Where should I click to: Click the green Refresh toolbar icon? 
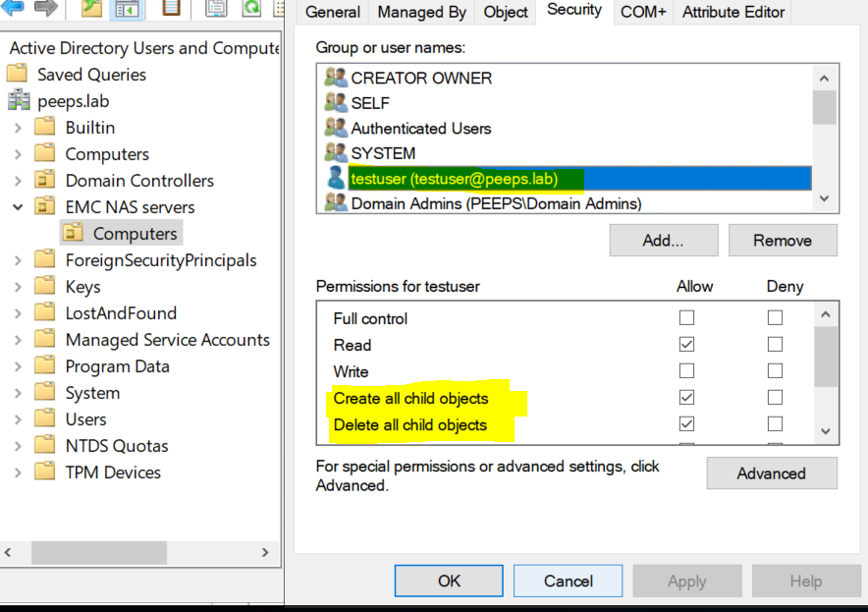click(251, 8)
